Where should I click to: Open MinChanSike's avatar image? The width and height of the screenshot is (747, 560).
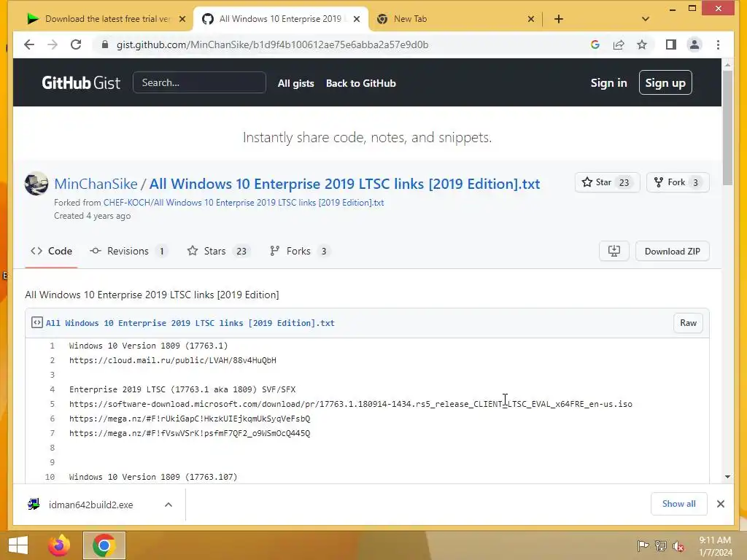[36, 183]
